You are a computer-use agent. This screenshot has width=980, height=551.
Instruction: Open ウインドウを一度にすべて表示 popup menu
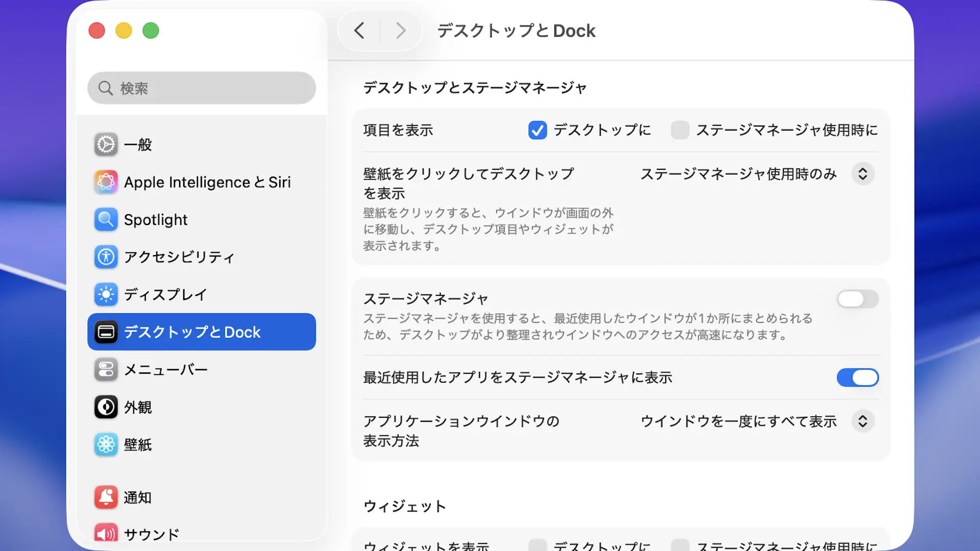tap(863, 421)
